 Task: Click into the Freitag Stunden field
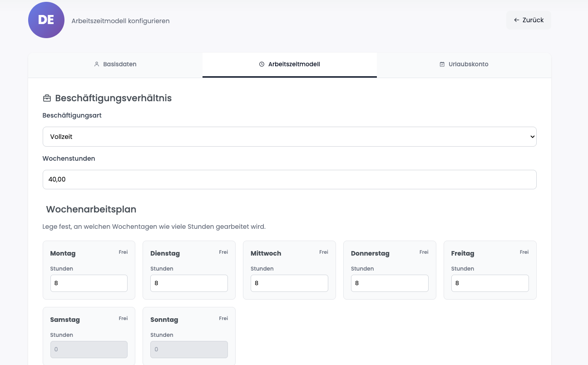coord(489,283)
